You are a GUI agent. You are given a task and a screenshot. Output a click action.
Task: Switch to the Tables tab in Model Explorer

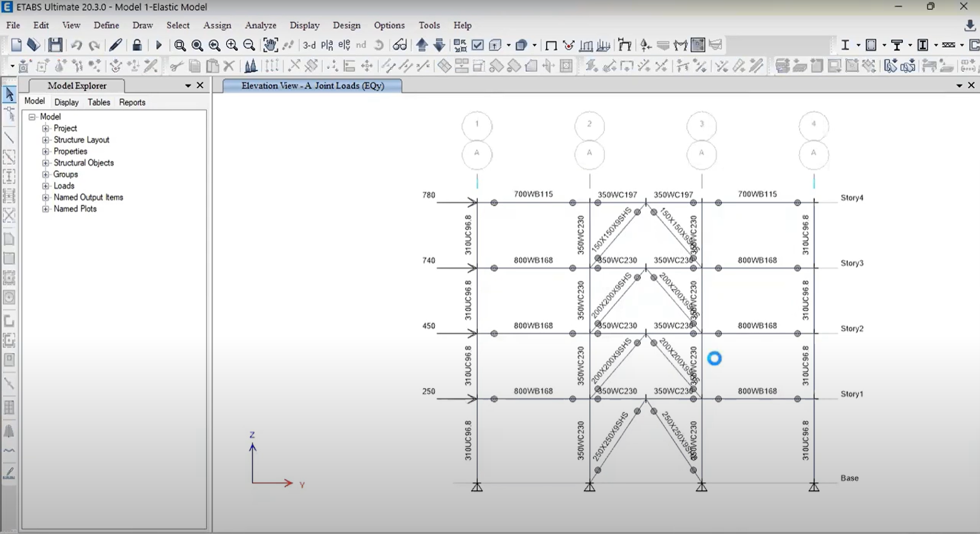click(99, 102)
